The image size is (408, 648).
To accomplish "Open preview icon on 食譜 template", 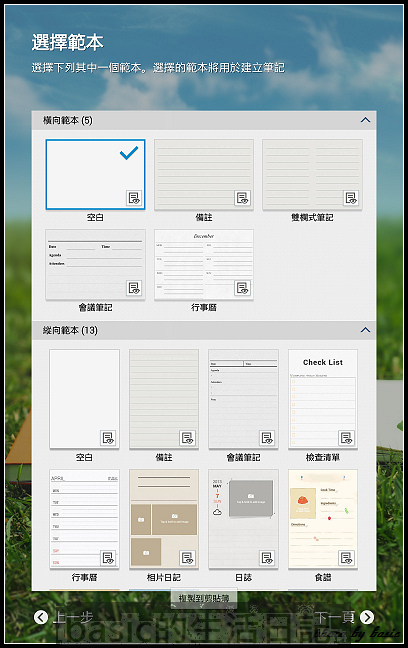I will (346, 558).
